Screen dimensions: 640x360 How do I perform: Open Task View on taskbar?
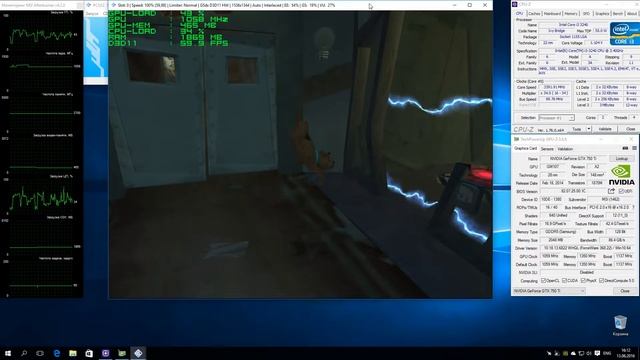coord(40,353)
